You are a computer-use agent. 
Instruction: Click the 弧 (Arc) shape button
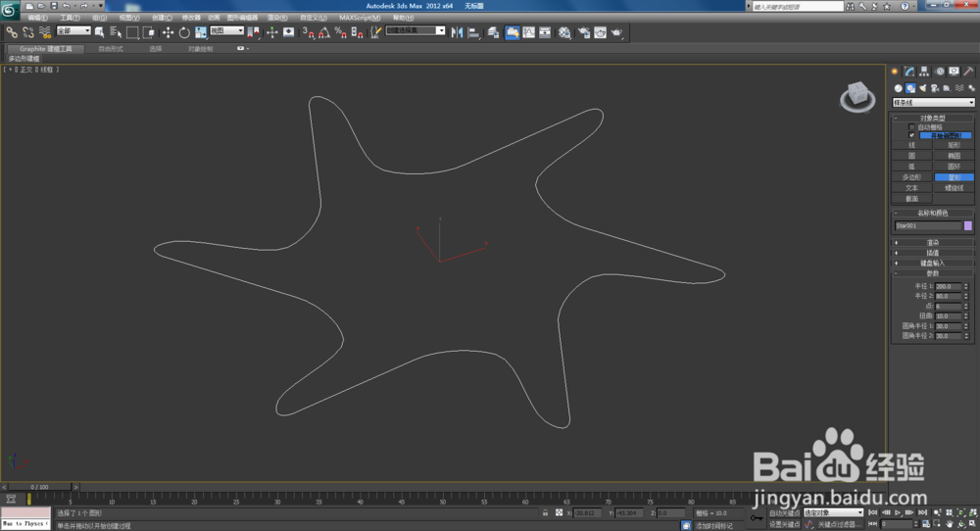point(911,167)
